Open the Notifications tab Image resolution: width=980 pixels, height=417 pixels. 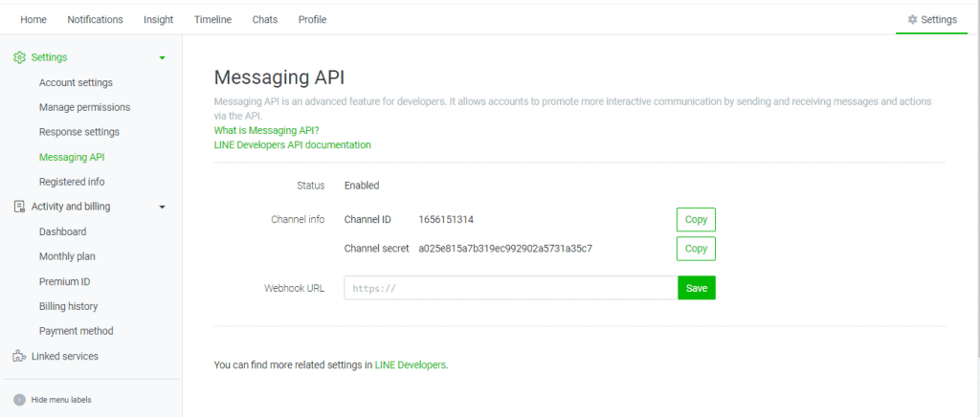[95, 19]
